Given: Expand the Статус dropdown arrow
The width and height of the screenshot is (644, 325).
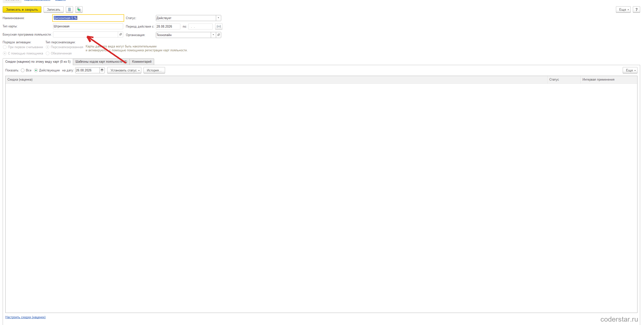Looking at the screenshot, I should 218,18.
